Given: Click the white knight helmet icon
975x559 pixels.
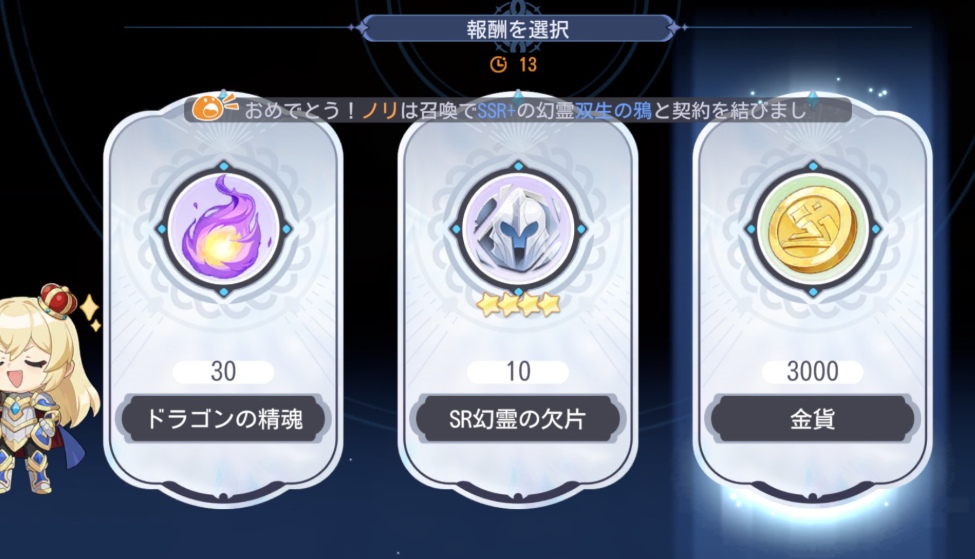Looking at the screenshot, I should tap(519, 229).
